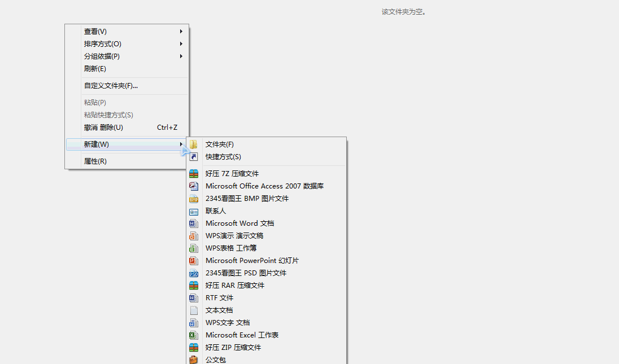The image size is (619, 364).
Task: Click the Excel worksheet icon
Action: click(x=193, y=335)
